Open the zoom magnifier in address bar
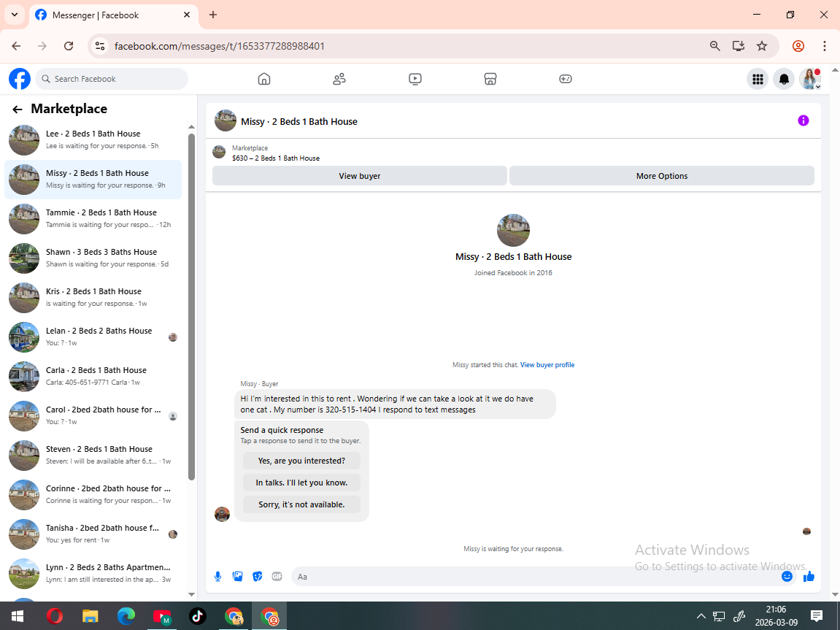This screenshot has height=630, width=840. click(x=714, y=46)
